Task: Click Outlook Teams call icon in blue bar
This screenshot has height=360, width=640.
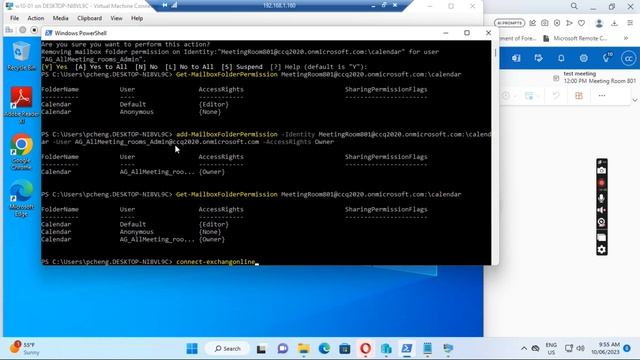Action: 516,58
